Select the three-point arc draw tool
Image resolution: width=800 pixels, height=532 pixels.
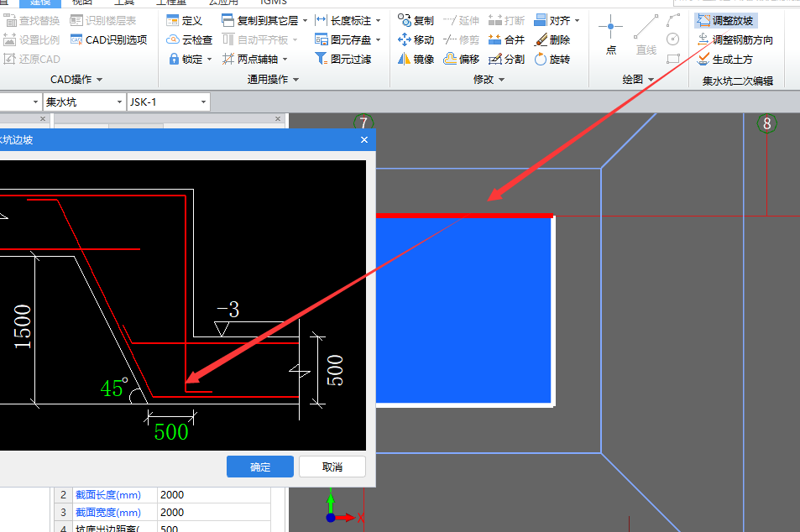[x=673, y=20]
